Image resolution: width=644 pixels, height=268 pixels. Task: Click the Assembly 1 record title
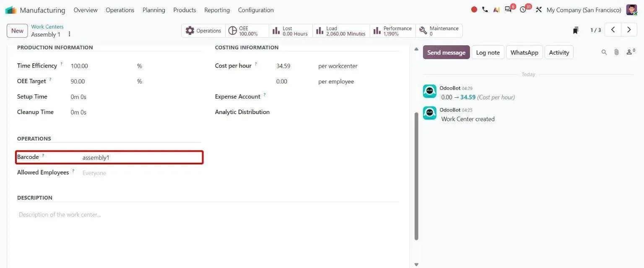[46, 34]
